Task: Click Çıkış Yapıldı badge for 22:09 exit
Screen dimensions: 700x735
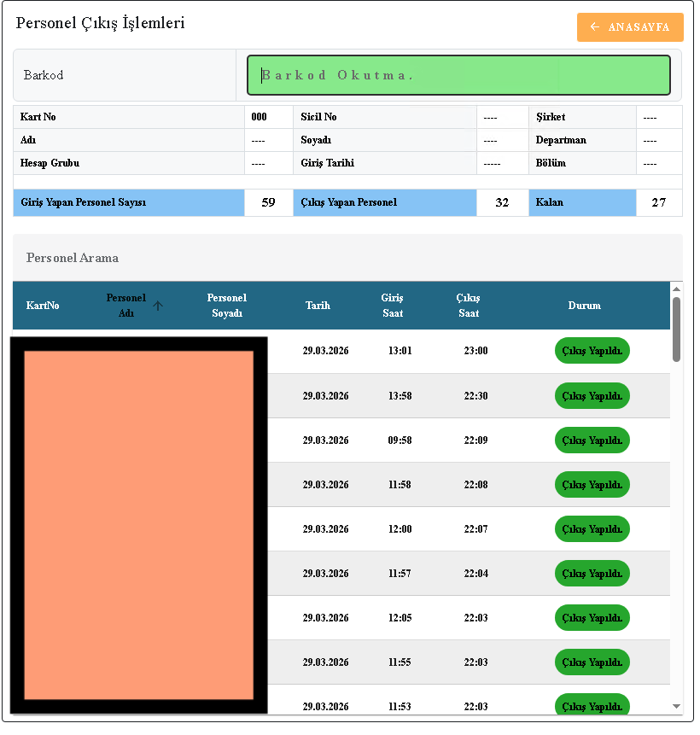Action: pyautogui.click(x=592, y=440)
